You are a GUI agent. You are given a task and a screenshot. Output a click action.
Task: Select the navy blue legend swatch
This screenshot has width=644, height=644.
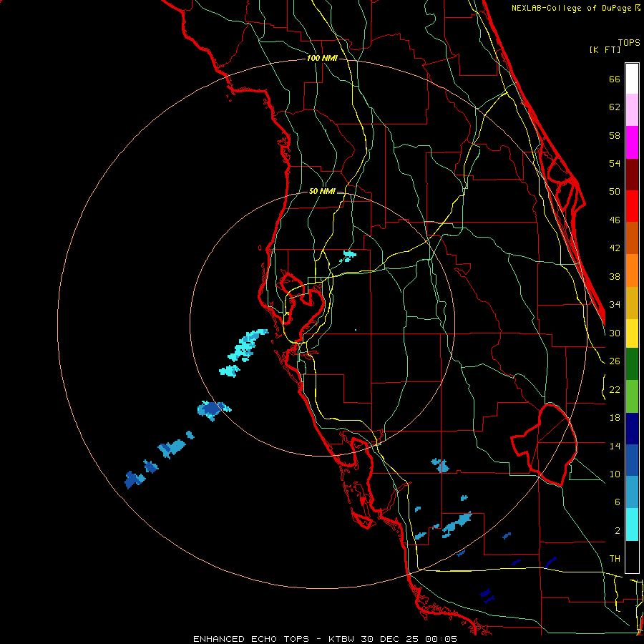point(632,429)
